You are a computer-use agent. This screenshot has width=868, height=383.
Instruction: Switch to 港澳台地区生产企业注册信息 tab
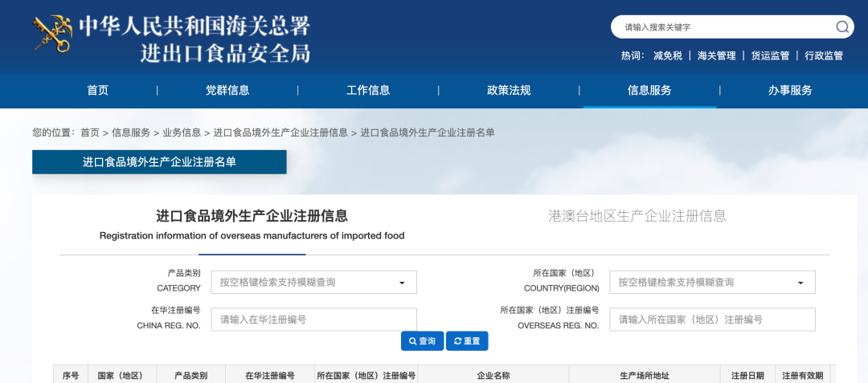(637, 215)
